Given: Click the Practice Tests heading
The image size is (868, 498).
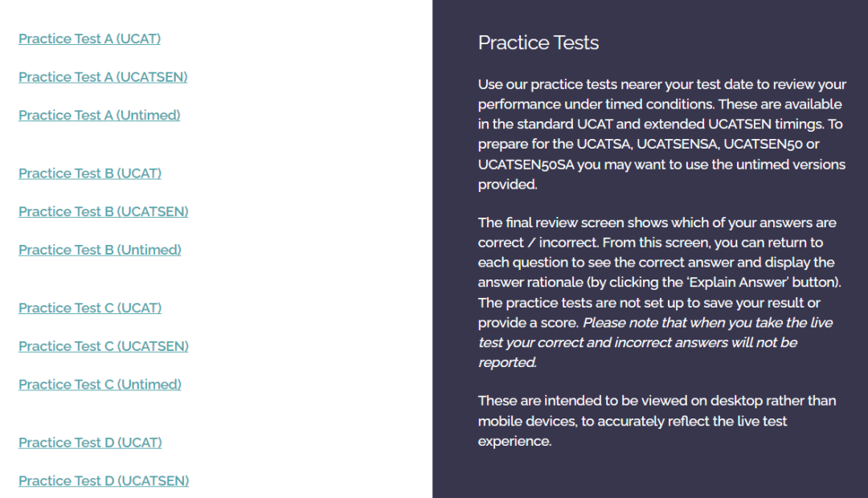Looking at the screenshot, I should (538, 43).
